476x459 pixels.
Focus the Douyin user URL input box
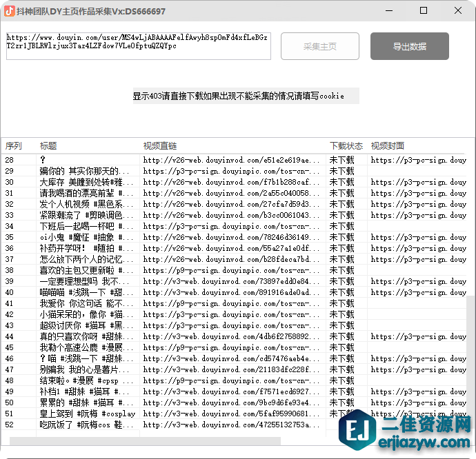[x=139, y=46]
